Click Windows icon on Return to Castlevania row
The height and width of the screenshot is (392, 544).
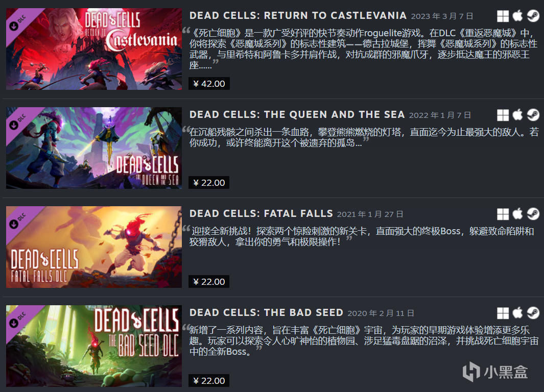coord(503,16)
